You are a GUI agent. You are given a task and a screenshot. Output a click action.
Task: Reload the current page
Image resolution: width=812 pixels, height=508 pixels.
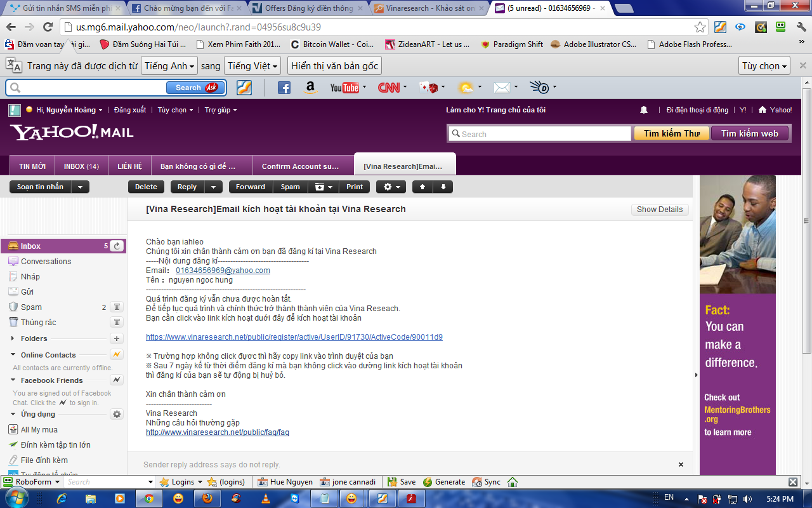click(x=48, y=27)
